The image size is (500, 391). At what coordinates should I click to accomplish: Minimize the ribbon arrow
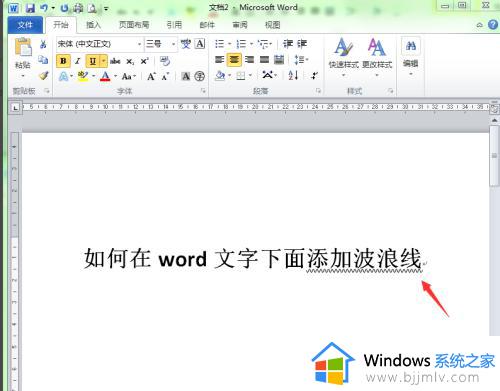point(479,25)
